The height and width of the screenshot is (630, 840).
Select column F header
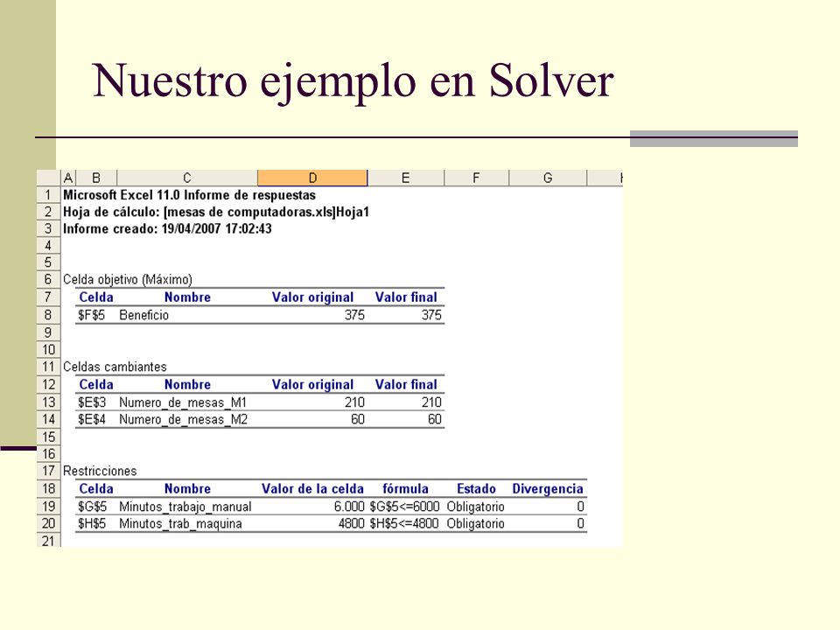point(476,178)
